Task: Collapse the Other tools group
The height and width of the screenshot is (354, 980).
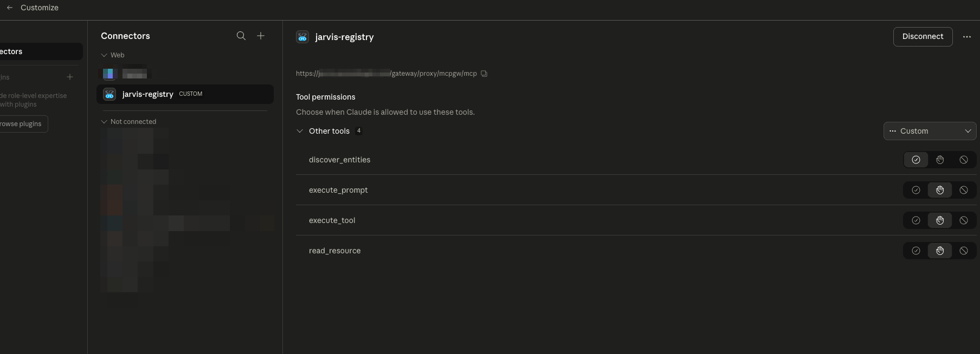Action: coord(300,131)
